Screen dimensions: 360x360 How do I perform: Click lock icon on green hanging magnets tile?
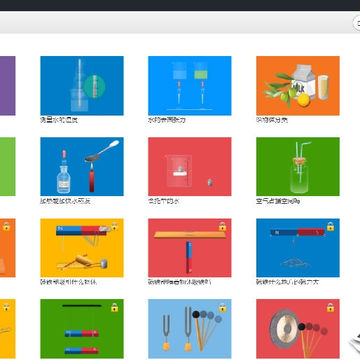click(x=114, y=307)
